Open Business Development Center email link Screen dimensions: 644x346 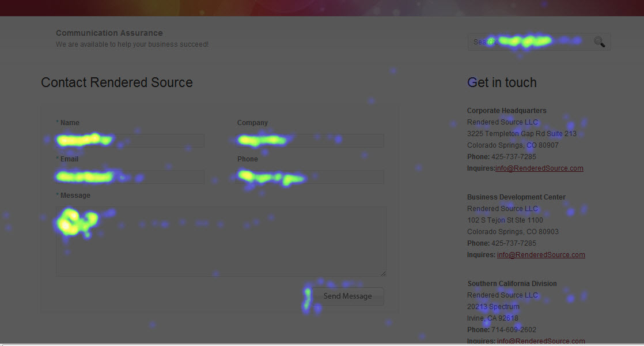pyautogui.click(x=541, y=255)
